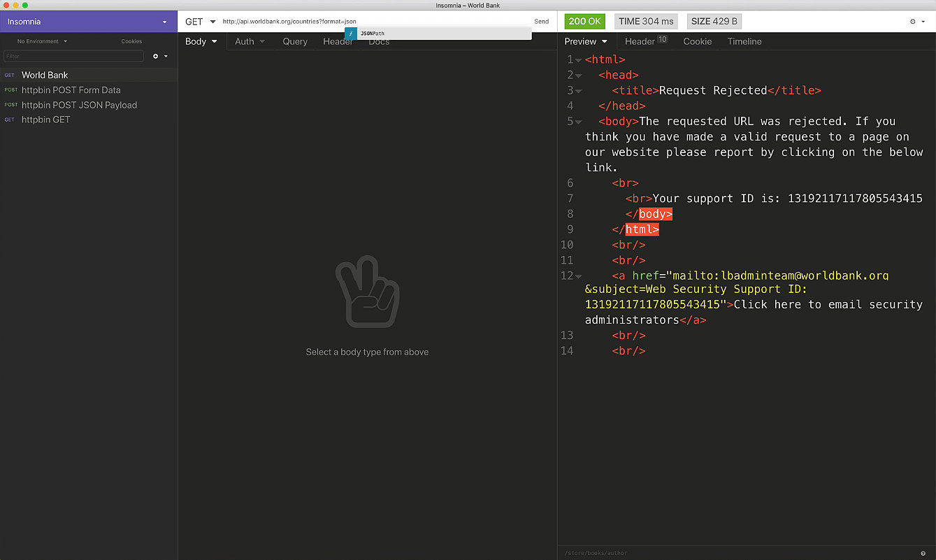Click line number 14 in the gutter
This screenshot has width=936, height=560.
(x=567, y=351)
